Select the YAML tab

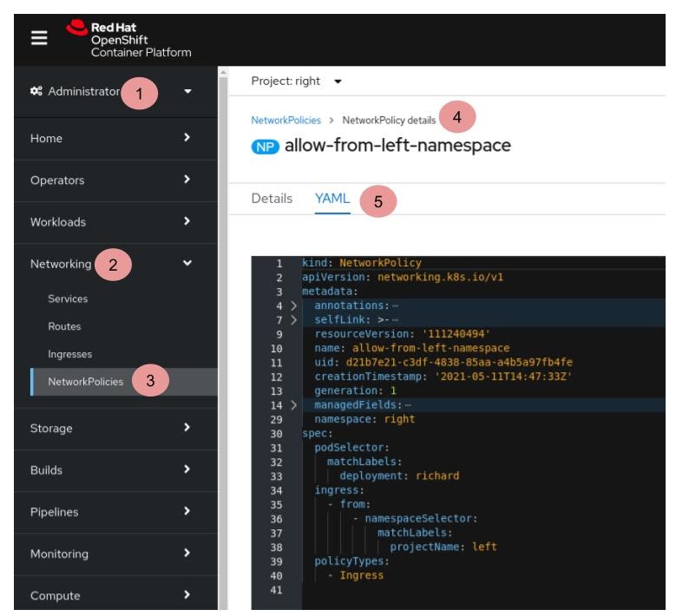click(x=332, y=199)
